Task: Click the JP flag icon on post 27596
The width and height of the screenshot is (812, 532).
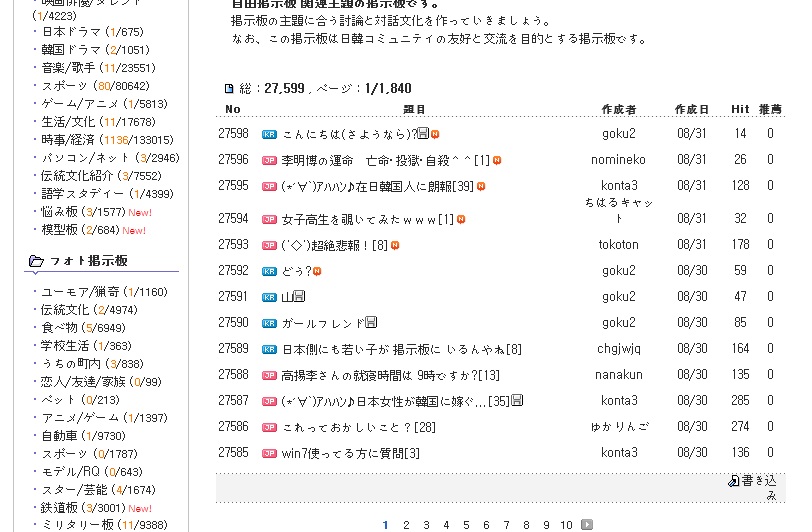Action: 269,160
